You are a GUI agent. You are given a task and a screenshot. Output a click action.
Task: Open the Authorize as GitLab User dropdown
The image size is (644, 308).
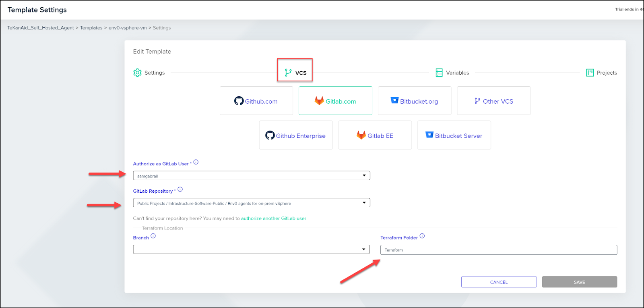[x=252, y=176]
